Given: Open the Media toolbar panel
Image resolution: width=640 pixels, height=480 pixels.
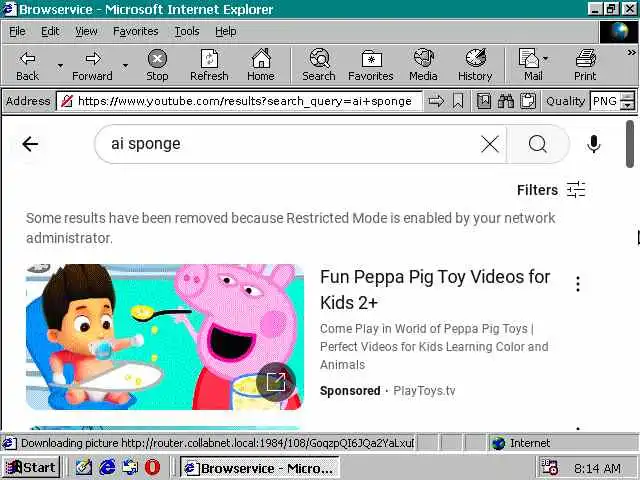Looking at the screenshot, I should pyautogui.click(x=423, y=65).
